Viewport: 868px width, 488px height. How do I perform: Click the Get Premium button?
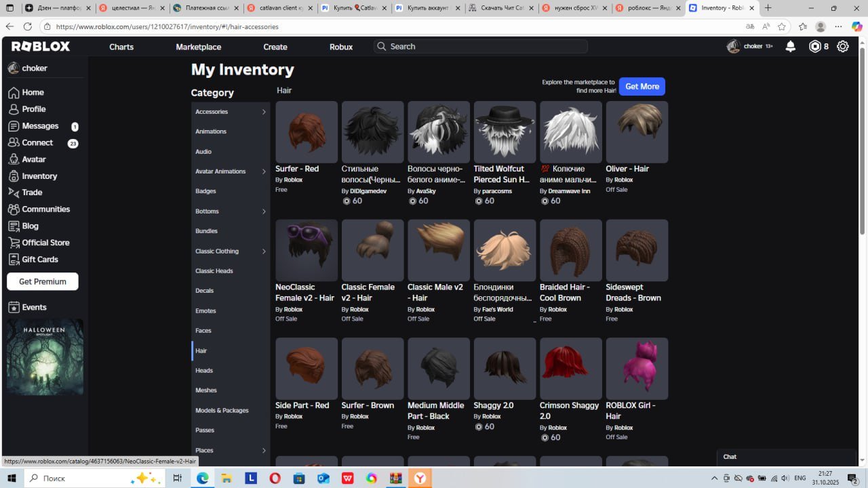click(43, 281)
